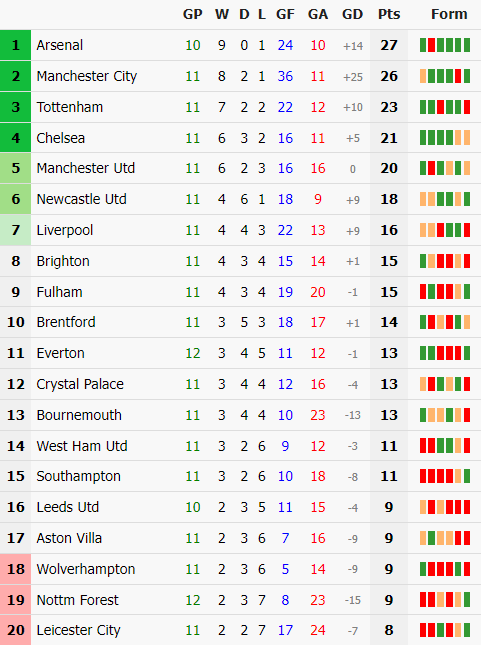Click Manchester Utd's 20 points cell
Image resolution: width=481 pixels, height=645 pixels.
click(389, 168)
